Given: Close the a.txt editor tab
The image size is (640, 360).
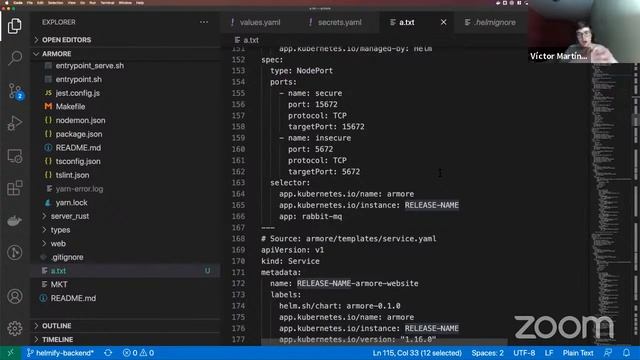Looking at the screenshot, I should click(443, 22).
